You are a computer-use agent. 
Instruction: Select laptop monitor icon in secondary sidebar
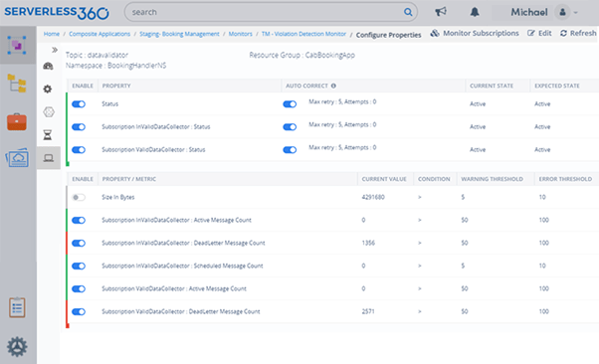tap(49, 158)
